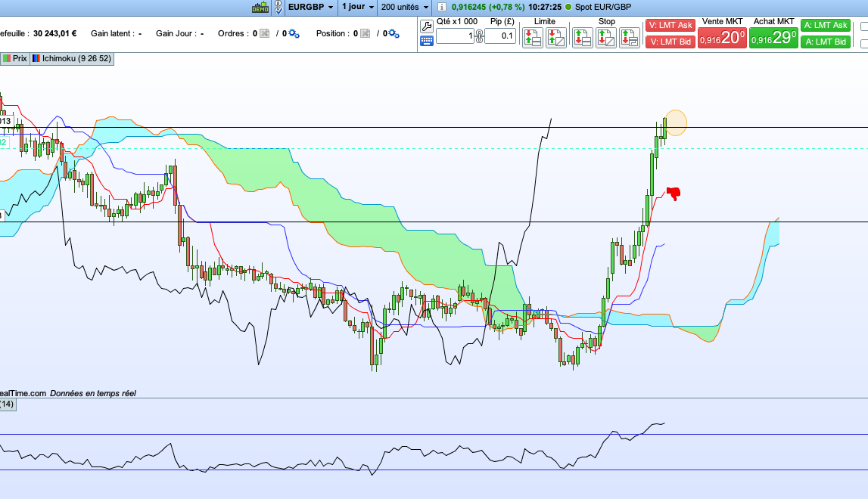Viewport: 868px width, 499px height.
Task: Click the V: LMT Bid button
Action: (x=670, y=42)
